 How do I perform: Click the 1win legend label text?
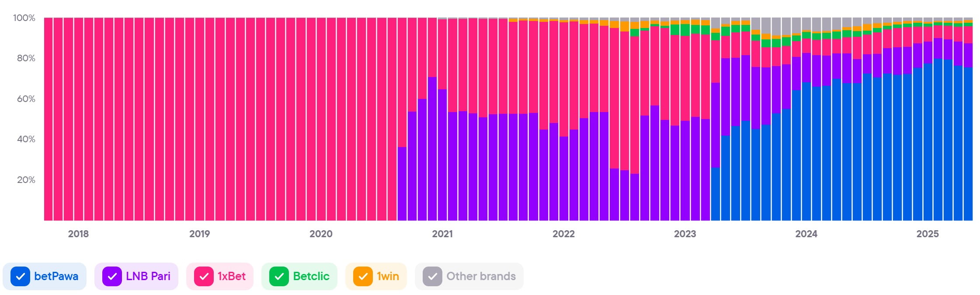coord(388,277)
